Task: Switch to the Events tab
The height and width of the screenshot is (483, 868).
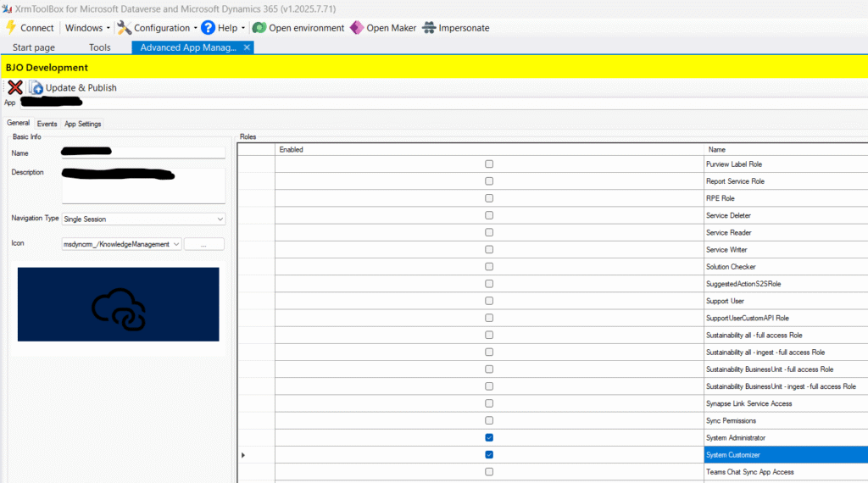Action: tap(47, 124)
